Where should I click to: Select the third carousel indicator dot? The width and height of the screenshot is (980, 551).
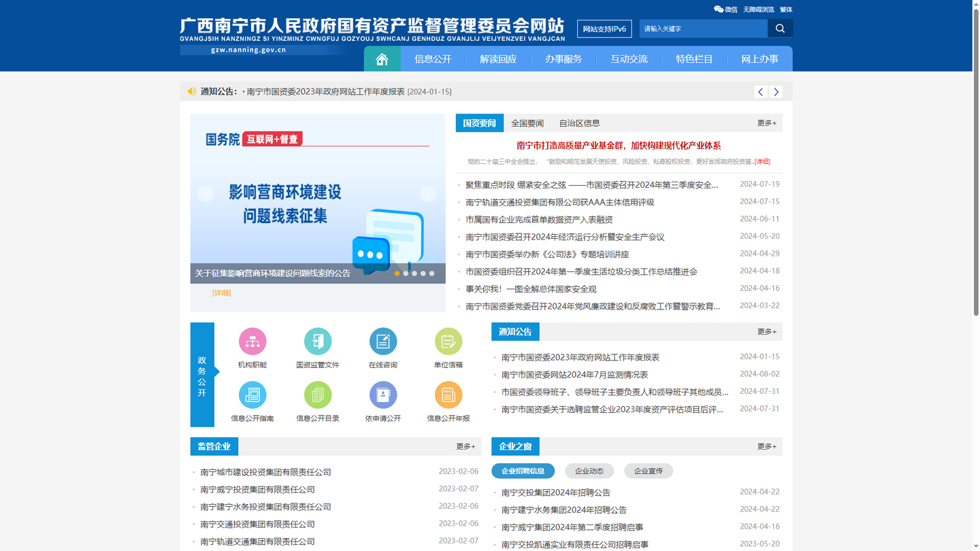pos(414,273)
